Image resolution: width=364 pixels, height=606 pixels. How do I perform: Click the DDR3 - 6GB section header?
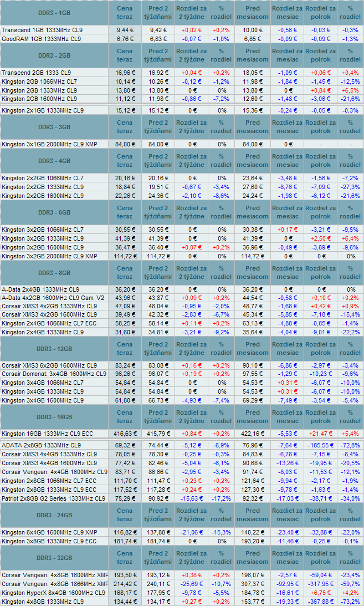tap(54, 212)
